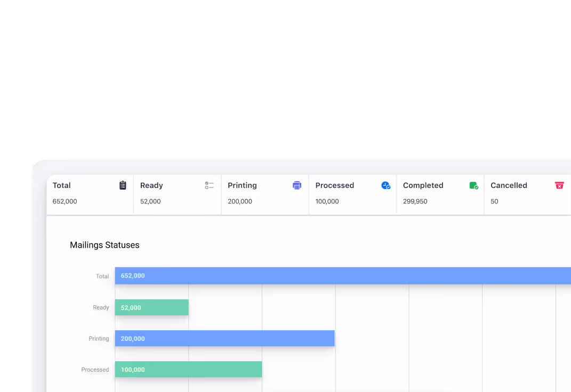This screenshot has width=571, height=392.
Task: Click the blue Total bar showing 652,000
Action: (x=343, y=276)
